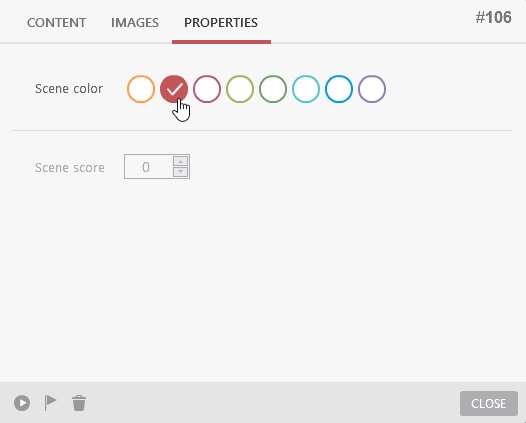Screen dimensions: 526x423
Task: Increase scene score with up arrow
Action: 180,161
